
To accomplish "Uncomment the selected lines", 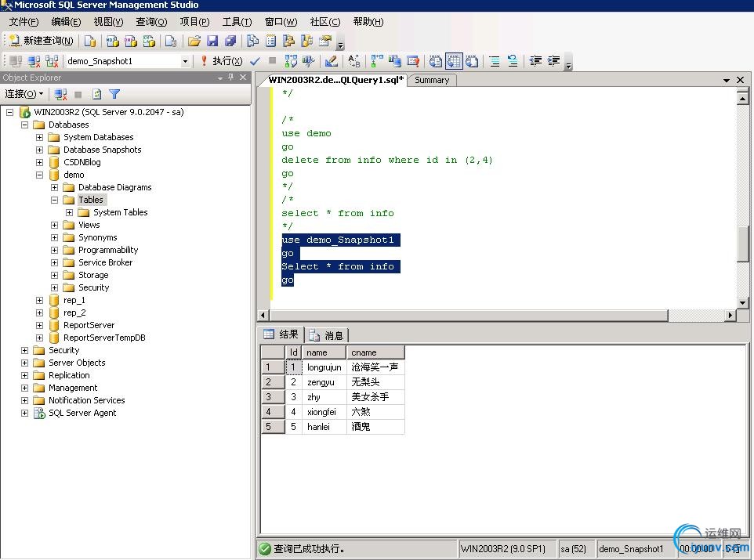I will click(513, 61).
